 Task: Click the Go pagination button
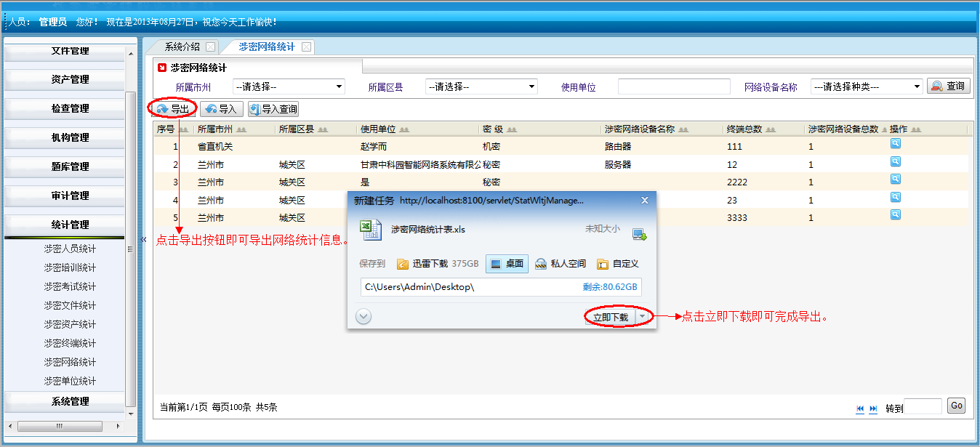957,406
